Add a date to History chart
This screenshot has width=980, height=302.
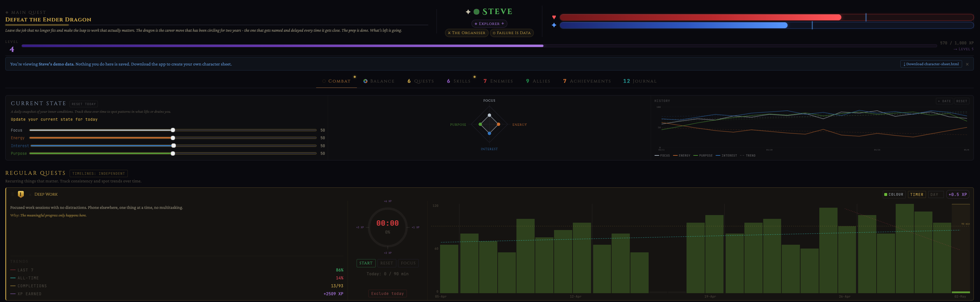click(944, 101)
